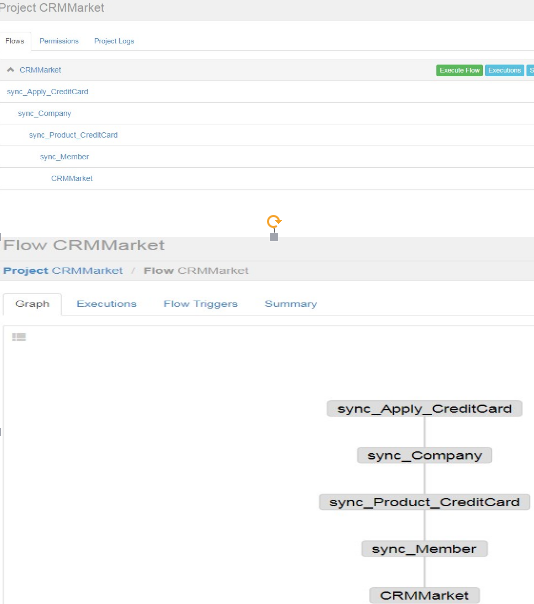Viewport: 534px width, 604px height.
Task: Switch to the Flow Triggers tab
Action: click(x=200, y=304)
